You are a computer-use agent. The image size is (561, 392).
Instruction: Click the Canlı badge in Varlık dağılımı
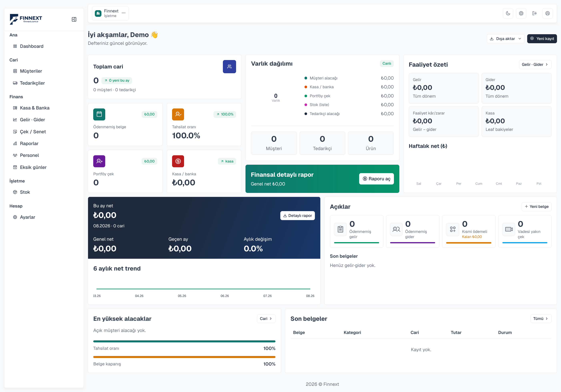[x=387, y=64]
